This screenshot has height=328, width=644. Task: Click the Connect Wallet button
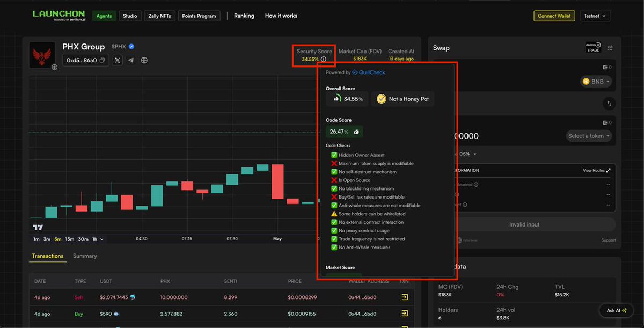pyautogui.click(x=554, y=16)
